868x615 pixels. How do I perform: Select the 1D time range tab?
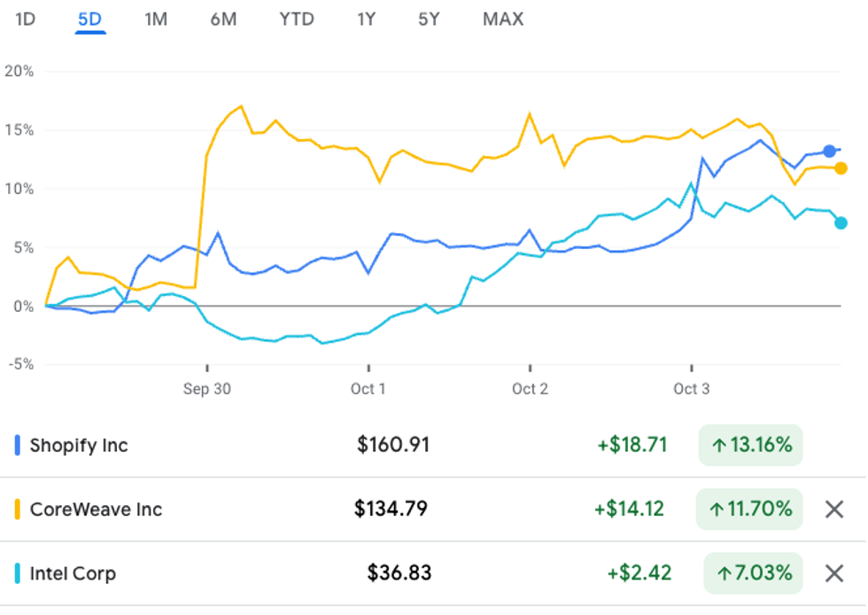26,19
